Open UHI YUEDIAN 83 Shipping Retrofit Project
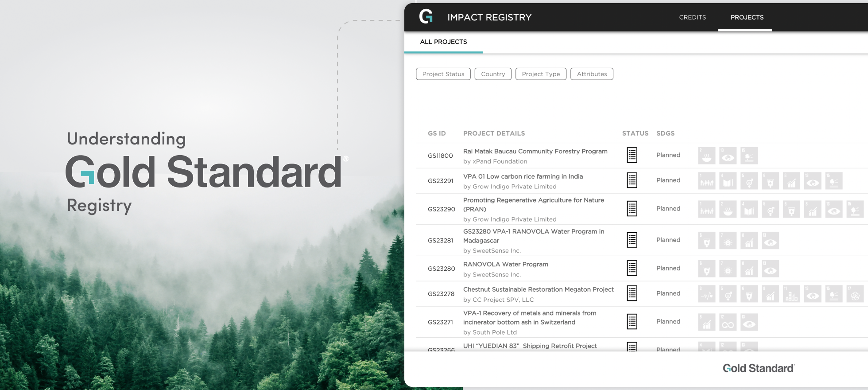 pyautogui.click(x=530, y=346)
